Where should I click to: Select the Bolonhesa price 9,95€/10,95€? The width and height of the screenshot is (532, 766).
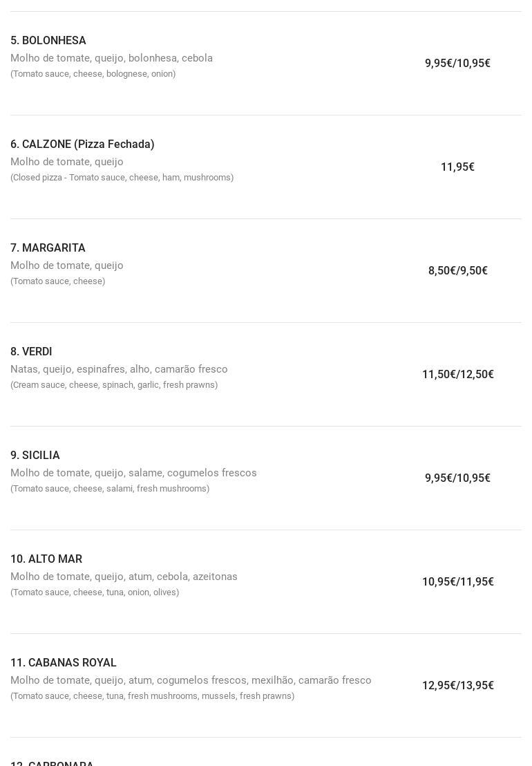click(457, 64)
